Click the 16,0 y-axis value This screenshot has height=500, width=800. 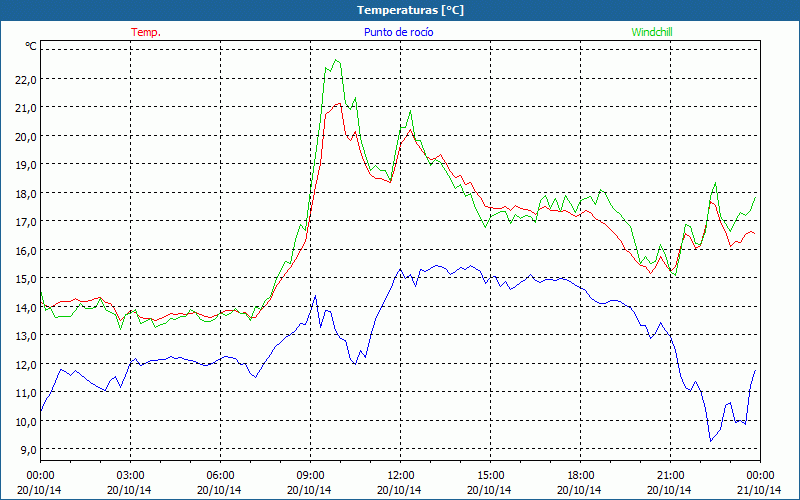(x=26, y=251)
